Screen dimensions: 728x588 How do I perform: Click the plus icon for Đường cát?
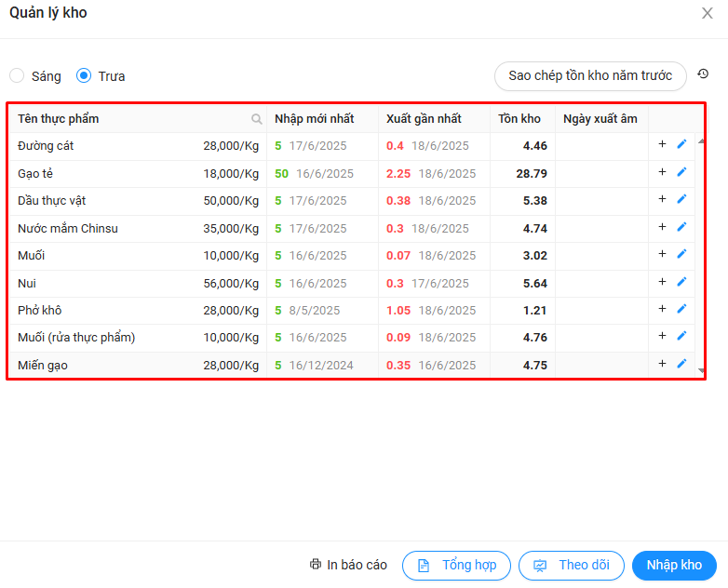[x=662, y=144]
